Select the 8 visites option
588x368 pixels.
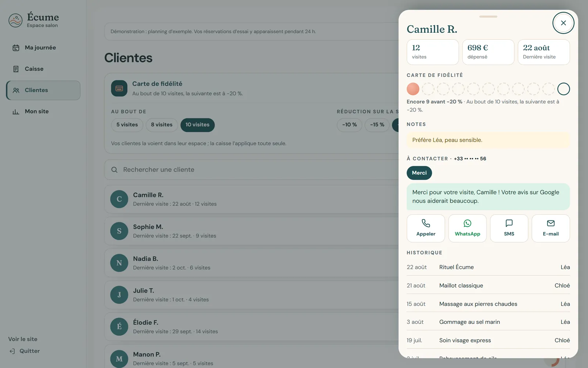(x=162, y=125)
